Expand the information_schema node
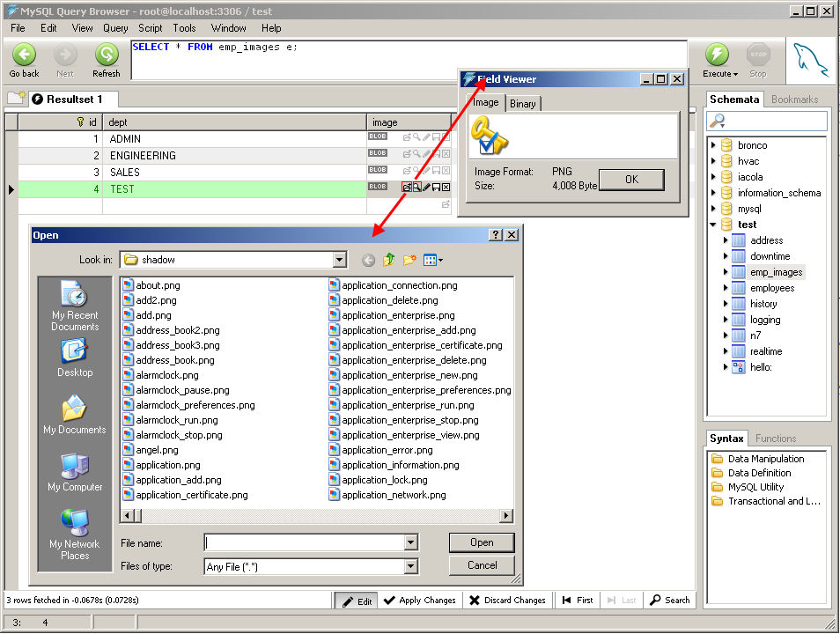Viewport: 840px width, 634px height. [713, 193]
